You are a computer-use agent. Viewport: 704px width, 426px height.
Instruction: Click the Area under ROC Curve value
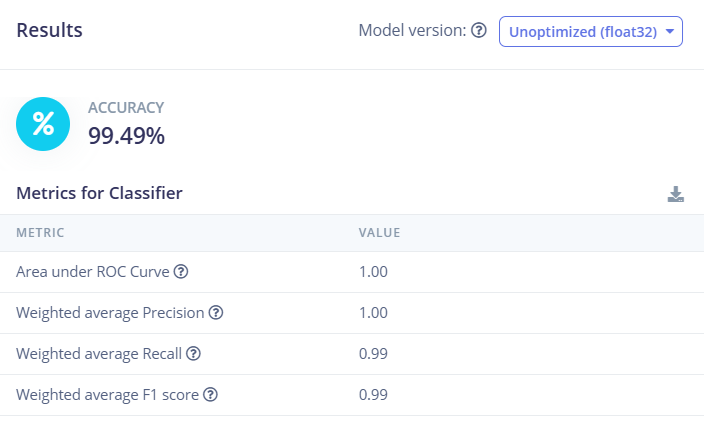[x=373, y=272]
